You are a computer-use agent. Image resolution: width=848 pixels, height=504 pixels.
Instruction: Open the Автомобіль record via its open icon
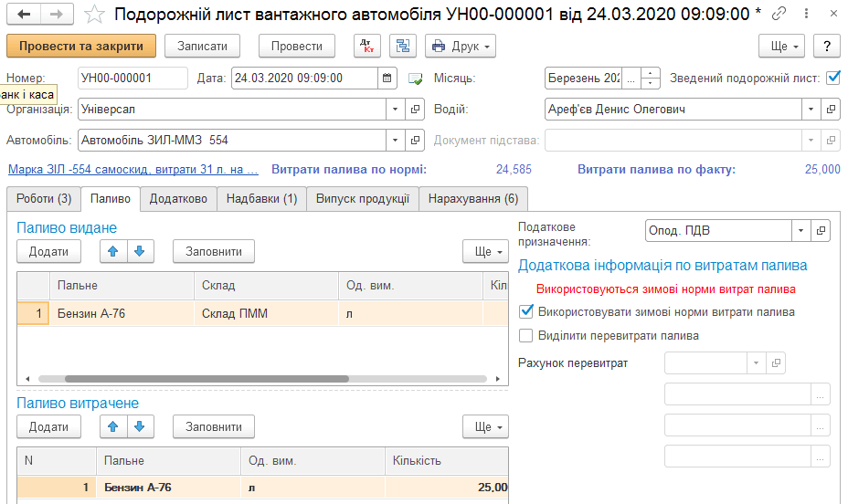click(x=415, y=141)
